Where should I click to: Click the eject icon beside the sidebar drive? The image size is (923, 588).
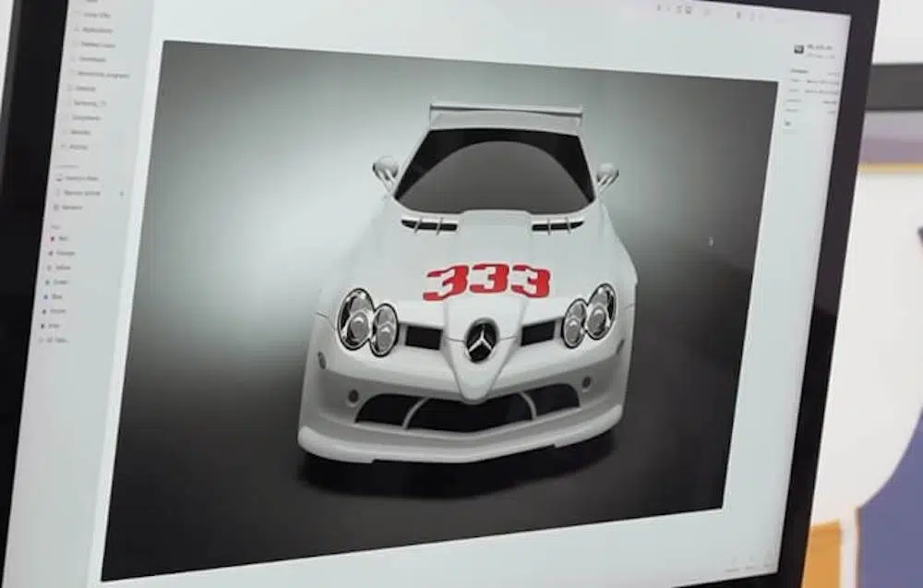pos(122,193)
